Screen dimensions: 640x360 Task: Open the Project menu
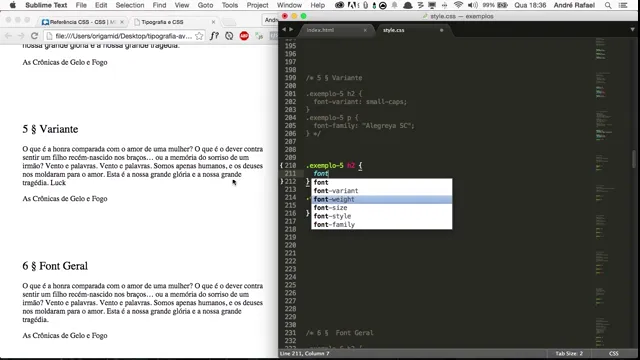coord(258,5)
